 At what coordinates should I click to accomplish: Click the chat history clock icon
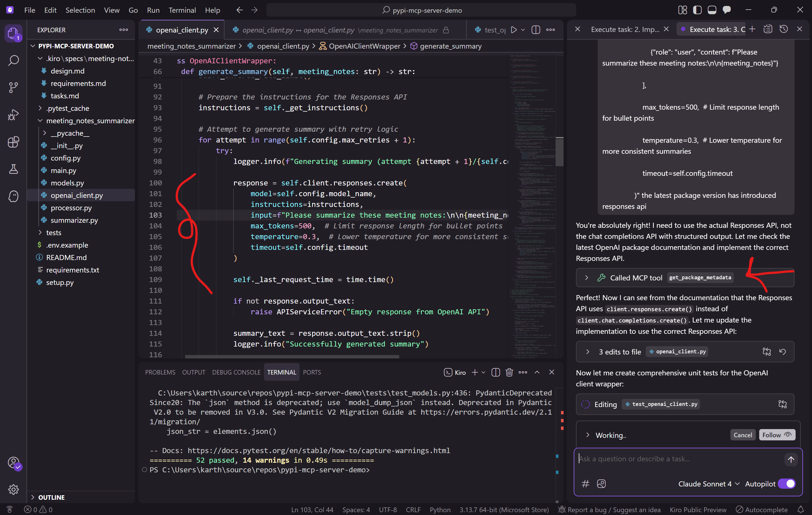pyautogui.click(x=784, y=29)
